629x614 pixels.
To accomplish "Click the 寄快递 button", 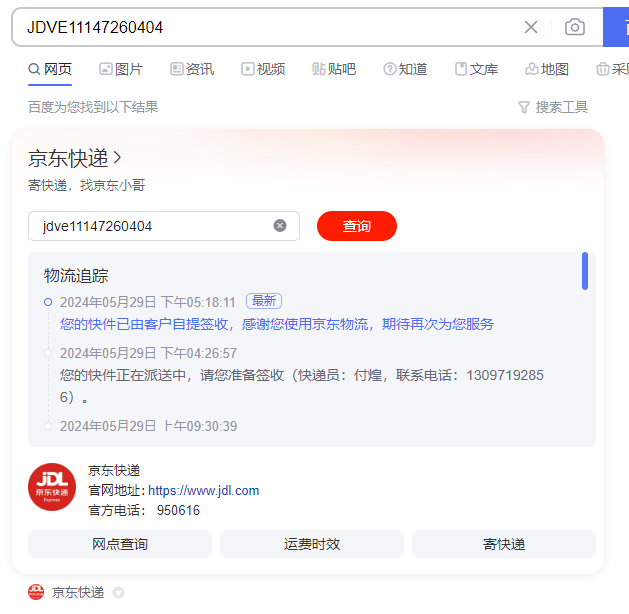I will (x=504, y=544).
